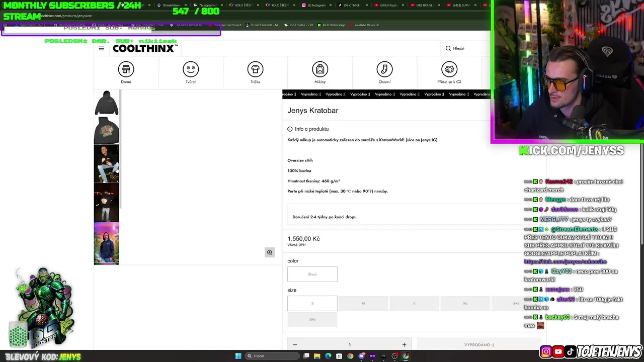Open the kick.com/jenyss/subscribe link in chat
Viewport: 644px width, 362px height.
pos(565,261)
